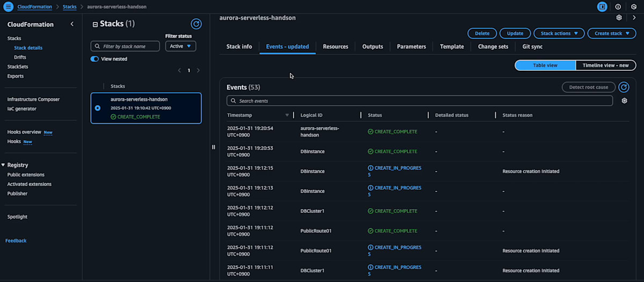The image size is (644, 282).
Task: Select the aurora-serverless-handson stack radio button
Action: point(97,108)
